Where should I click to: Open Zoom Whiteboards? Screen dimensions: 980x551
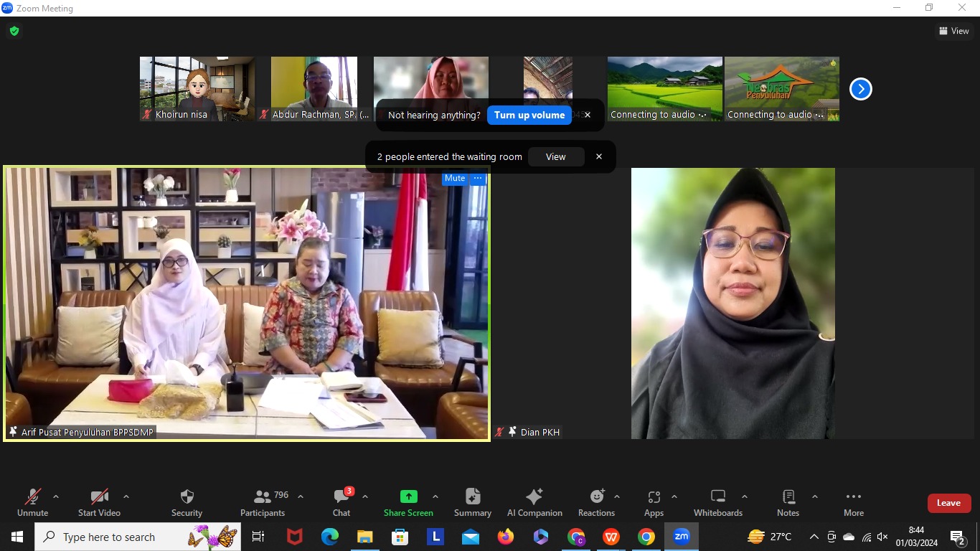pyautogui.click(x=717, y=496)
